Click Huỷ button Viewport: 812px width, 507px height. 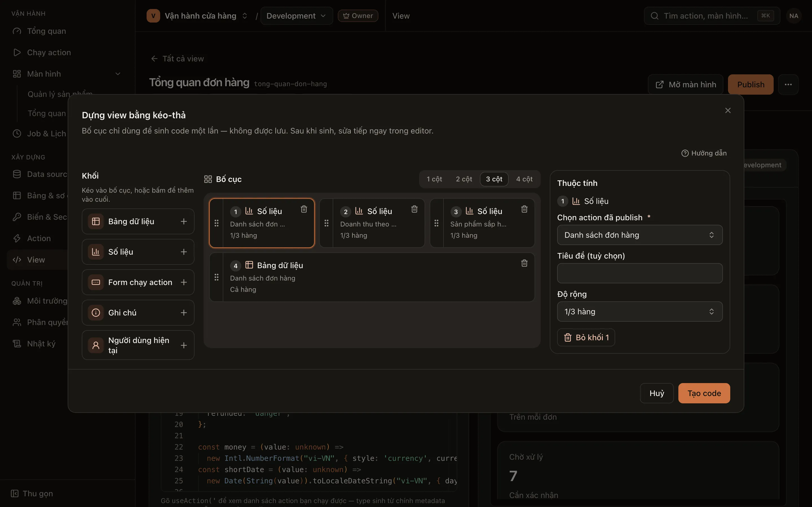pyautogui.click(x=657, y=393)
